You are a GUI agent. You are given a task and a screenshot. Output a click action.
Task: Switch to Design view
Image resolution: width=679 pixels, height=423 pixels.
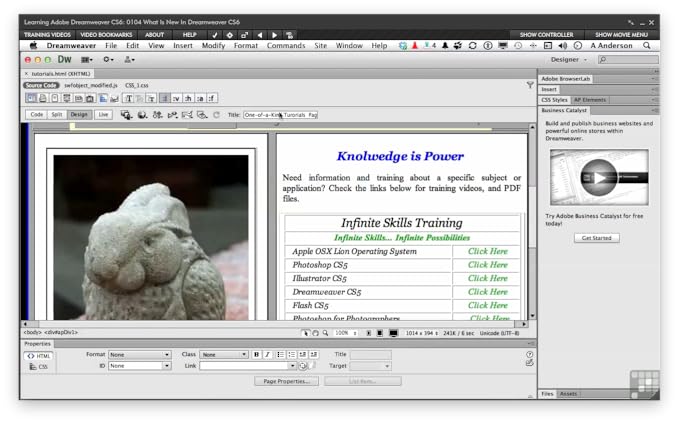[x=79, y=115]
